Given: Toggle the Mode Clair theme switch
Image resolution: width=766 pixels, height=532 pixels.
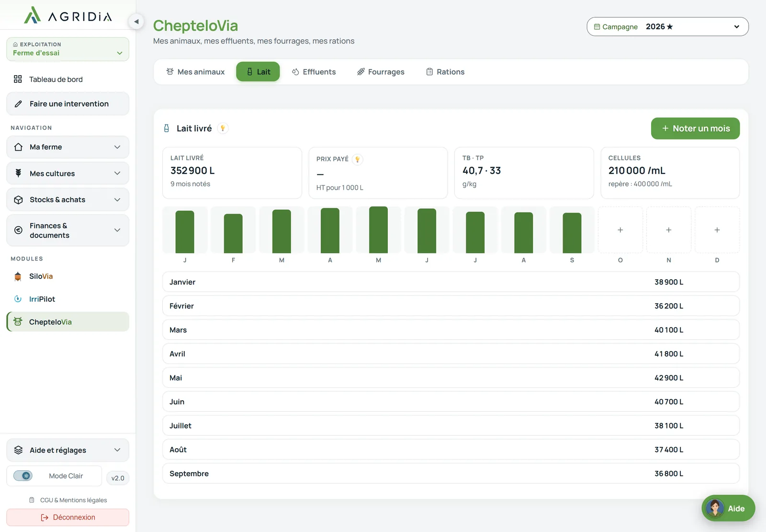Looking at the screenshot, I should (23, 475).
